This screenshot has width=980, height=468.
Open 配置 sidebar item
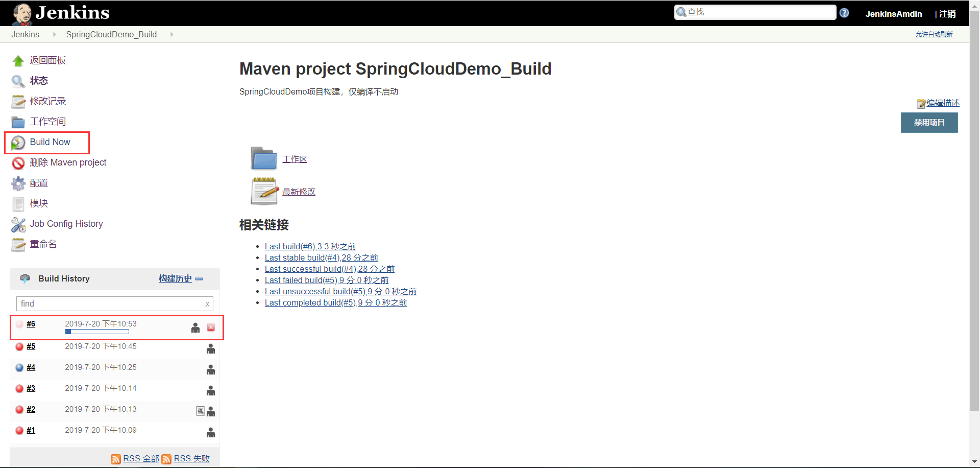coord(39,183)
